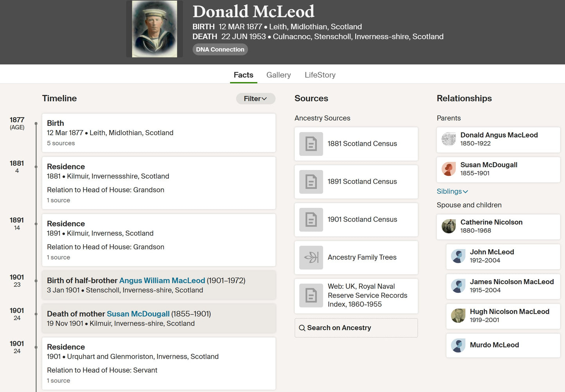Expand the Siblings list
565x392 pixels.
(452, 192)
